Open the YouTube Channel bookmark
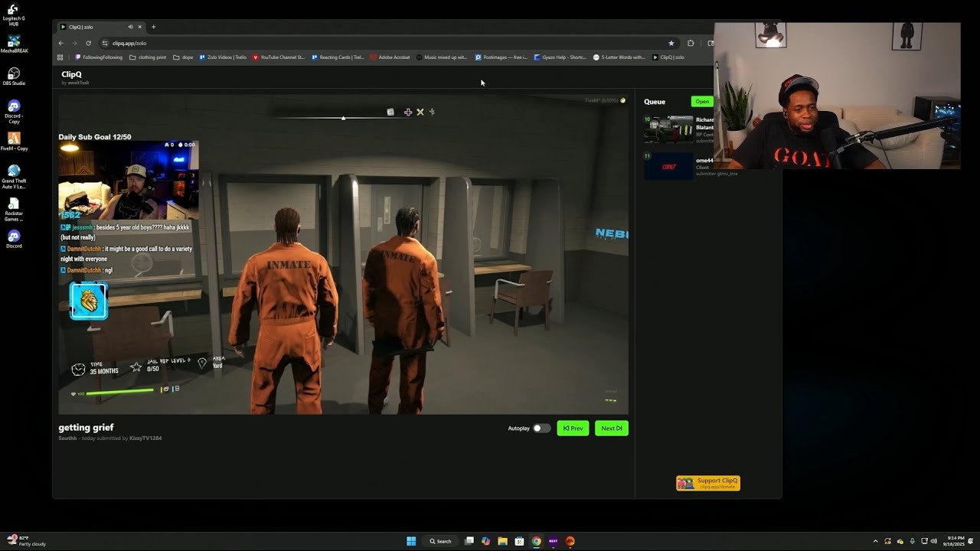980x551 pixels. (x=279, y=57)
